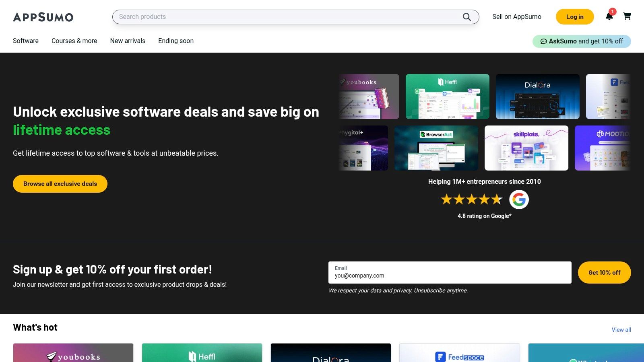644x362 pixels.
Task: Click the Get 10% off button
Action: point(604,273)
